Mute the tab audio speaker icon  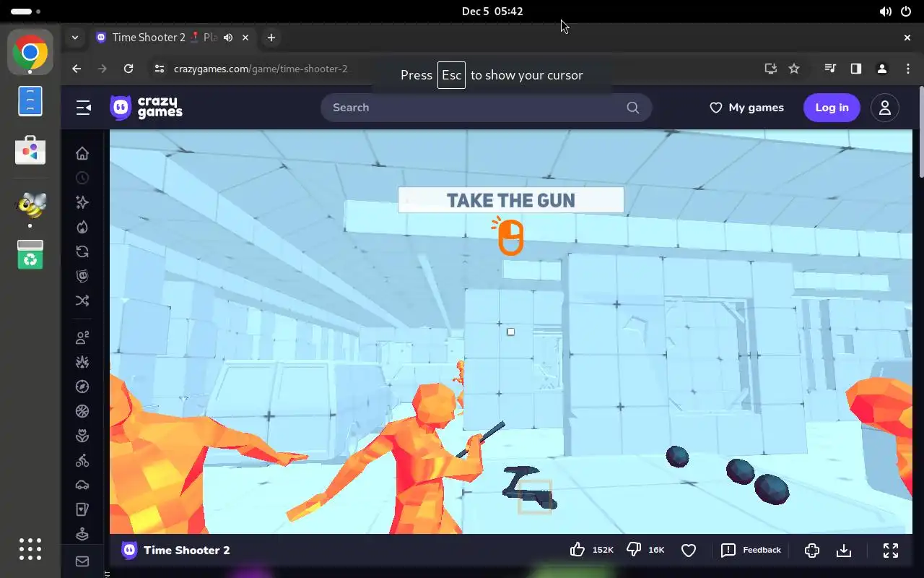point(228,38)
